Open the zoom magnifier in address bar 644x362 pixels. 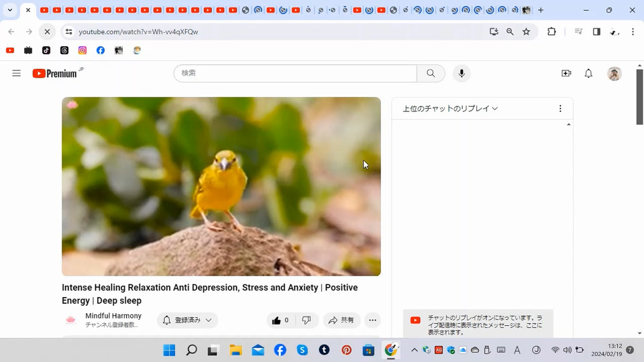(x=510, y=32)
